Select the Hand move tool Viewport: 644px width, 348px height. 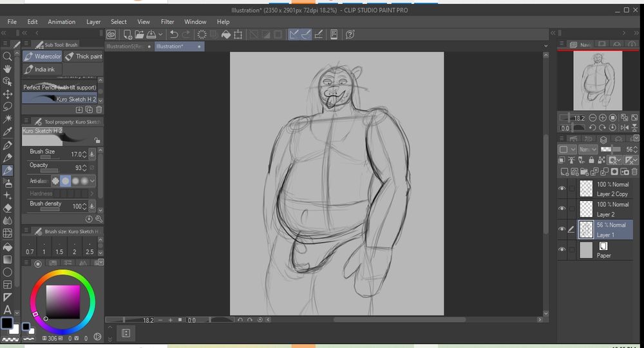point(8,69)
